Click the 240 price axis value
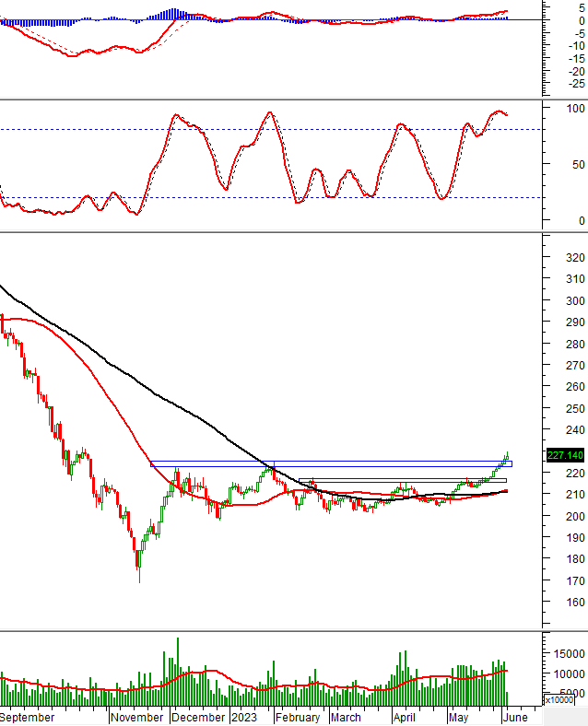The width and height of the screenshot is (588, 726). tap(575, 430)
